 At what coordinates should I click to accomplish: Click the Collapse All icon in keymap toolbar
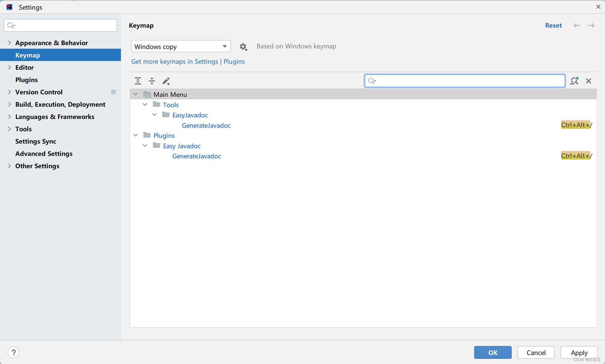tap(152, 81)
